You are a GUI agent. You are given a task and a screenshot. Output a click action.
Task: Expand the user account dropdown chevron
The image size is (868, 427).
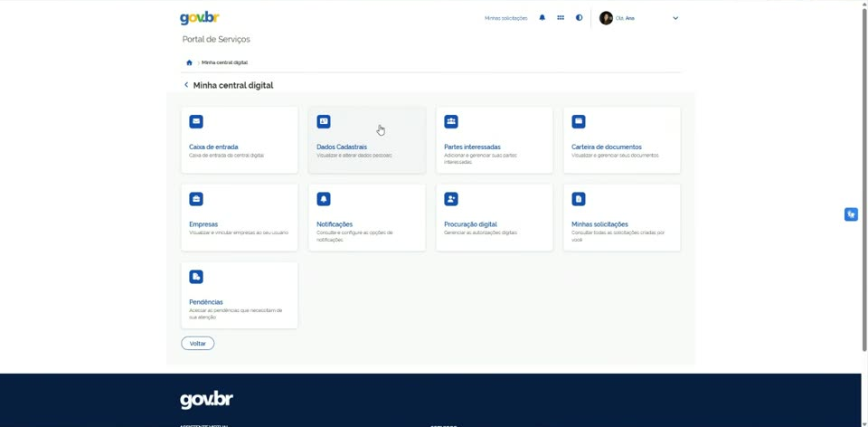click(675, 18)
